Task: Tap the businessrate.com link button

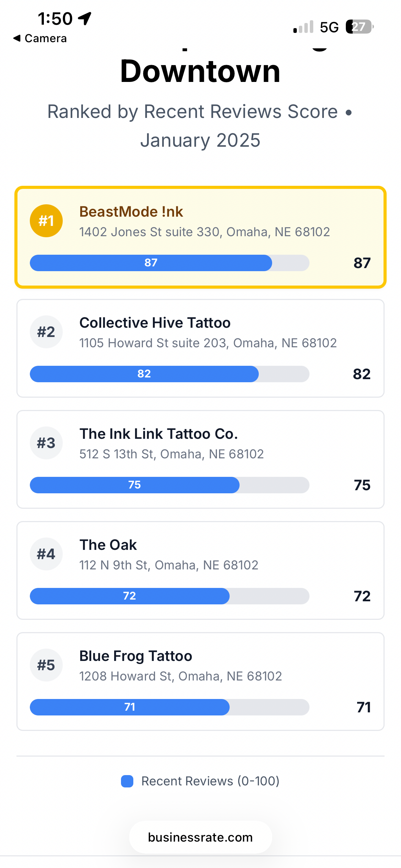Action: point(200,837)
